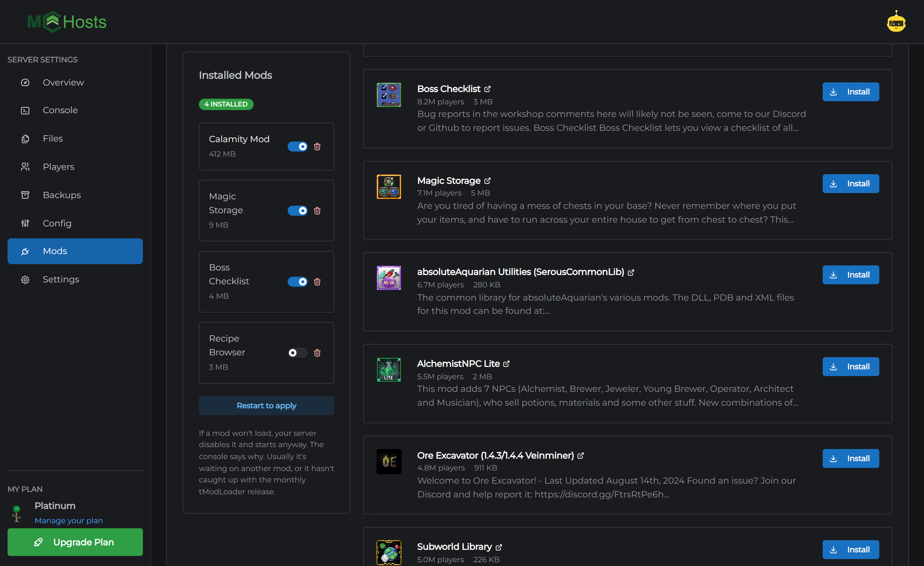Open the Files section
Viewport: 924px width, 566px height.
75,139
